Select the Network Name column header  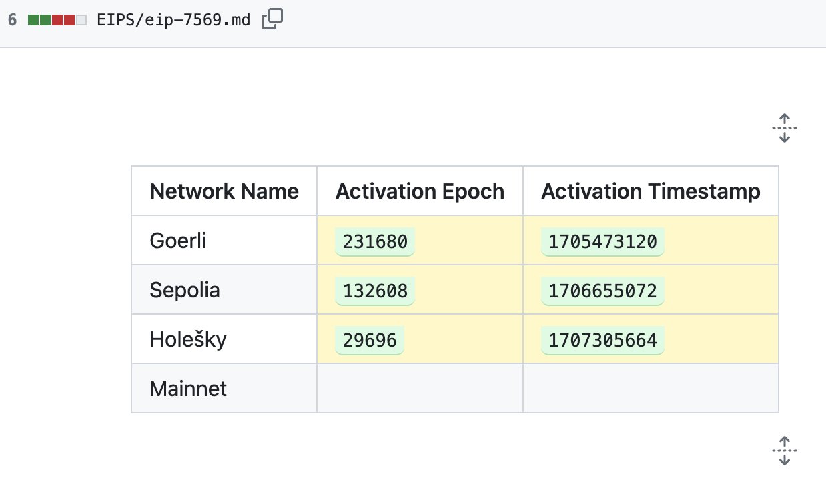coord(224,191)
